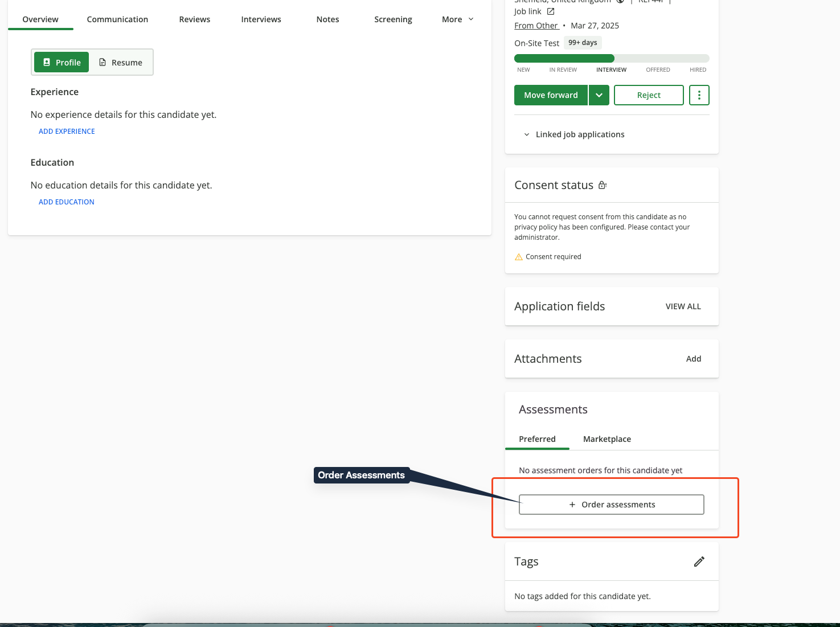This screenshot has height=627, width=840.
Task: Collapse the Linked job applications section
Action: 527,134
